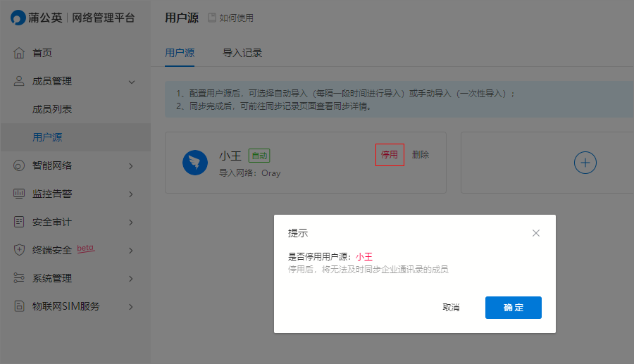Image resolution: width=634 pixels, height=364 pixels.
Task: Expand the 终端安全 chevron
Action: point(130,251)
